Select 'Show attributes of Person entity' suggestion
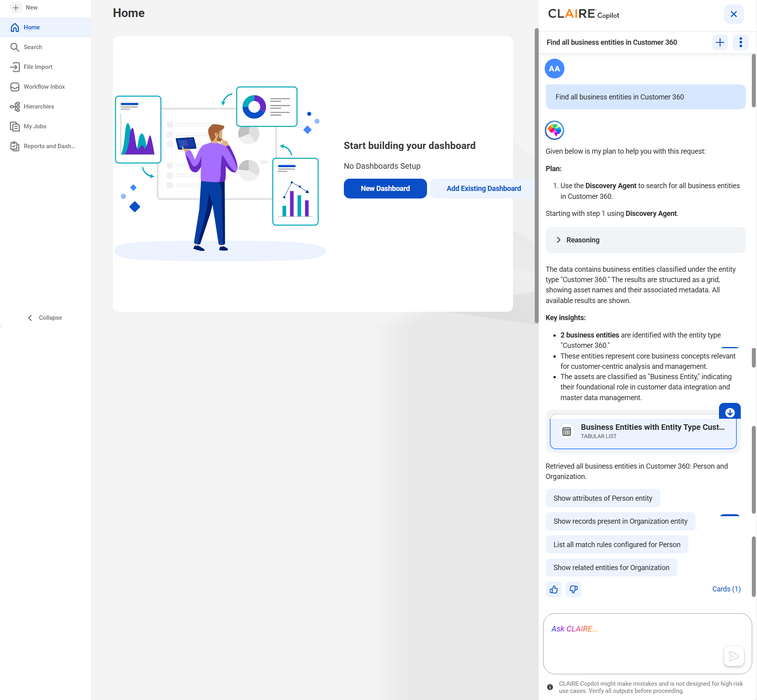Screen dimensions: 757x700 coord(603,498)
